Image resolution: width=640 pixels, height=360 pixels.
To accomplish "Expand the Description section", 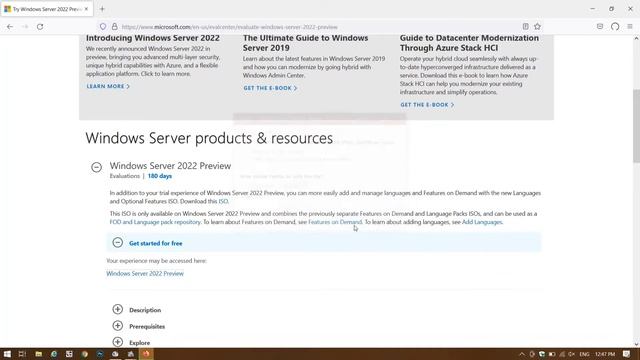I will [x=118, y=309].
